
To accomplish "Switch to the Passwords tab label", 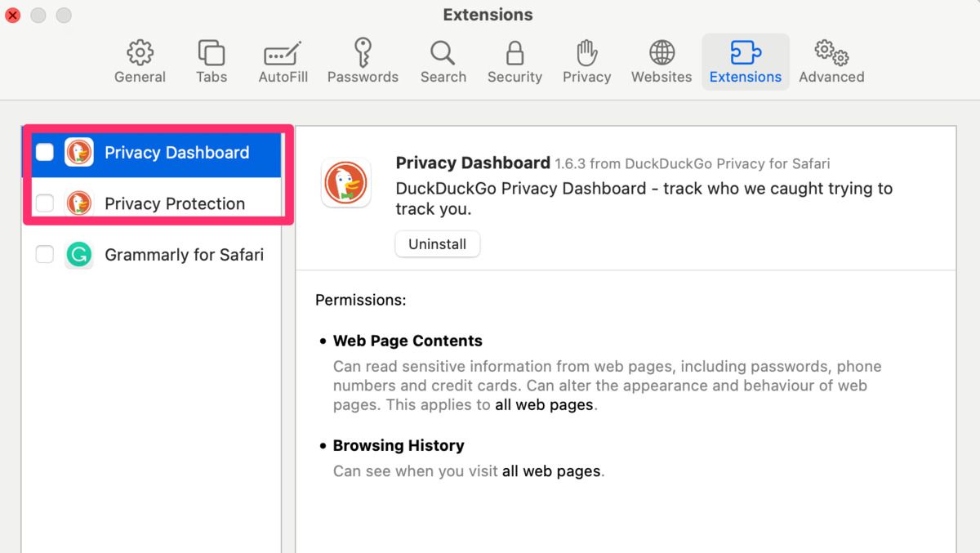I will point(363,77).
